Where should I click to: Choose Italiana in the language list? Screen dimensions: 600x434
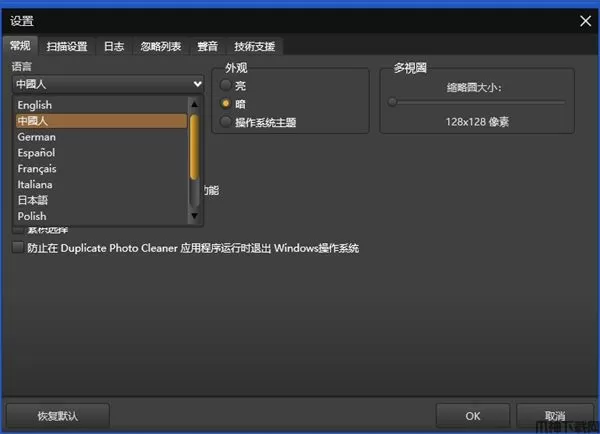tap(35, 185)
